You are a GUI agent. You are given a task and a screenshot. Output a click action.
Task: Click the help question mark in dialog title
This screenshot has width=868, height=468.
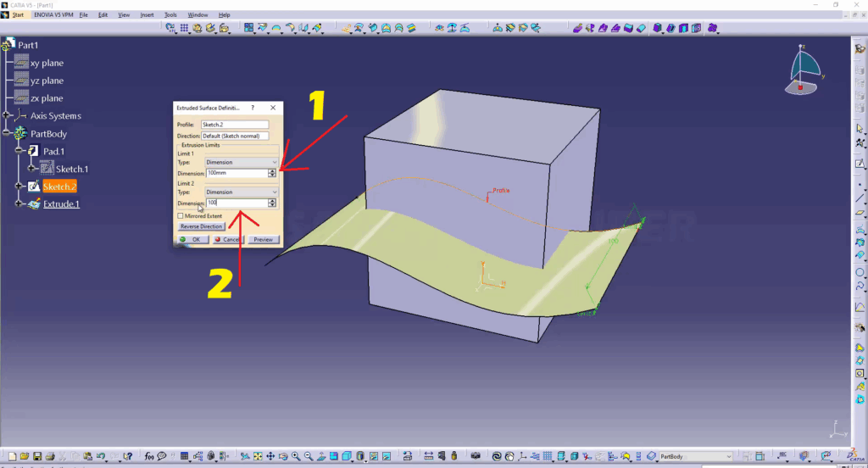coord(253,109)
